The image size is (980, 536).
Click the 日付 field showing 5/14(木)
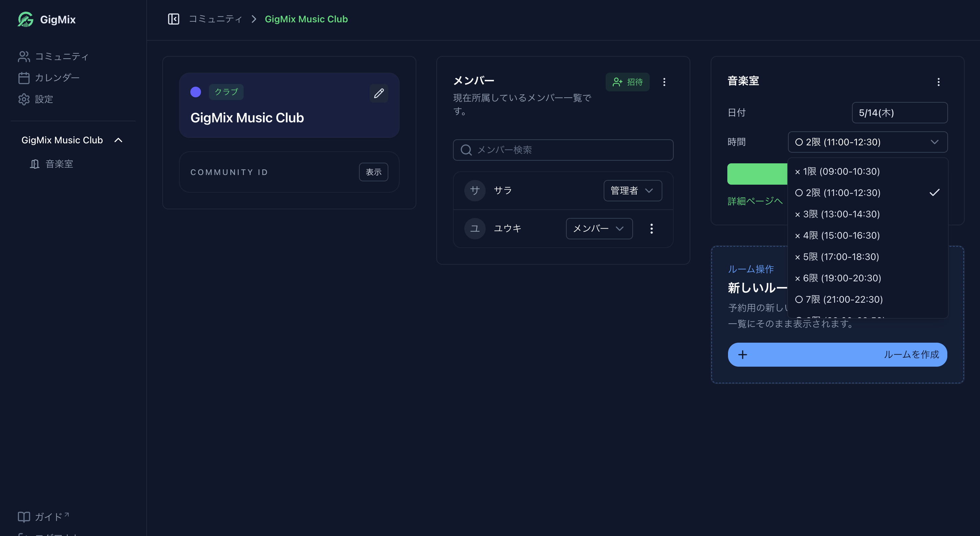[x=899, y=113]
